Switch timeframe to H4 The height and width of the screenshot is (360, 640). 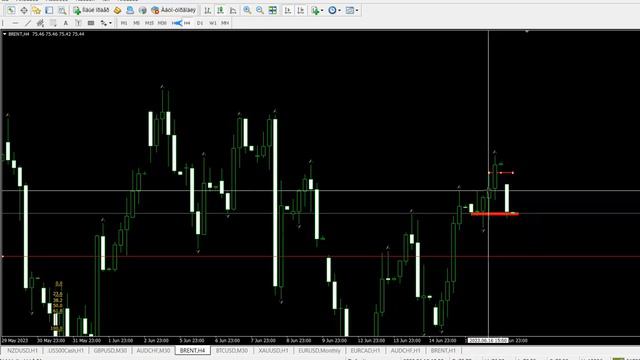tap(187, 23)
